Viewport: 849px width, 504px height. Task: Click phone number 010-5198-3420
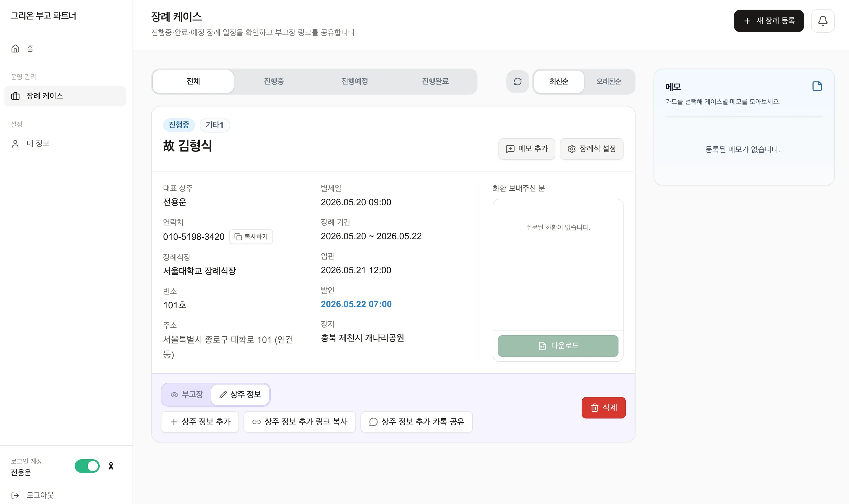(x=194, y=237)
